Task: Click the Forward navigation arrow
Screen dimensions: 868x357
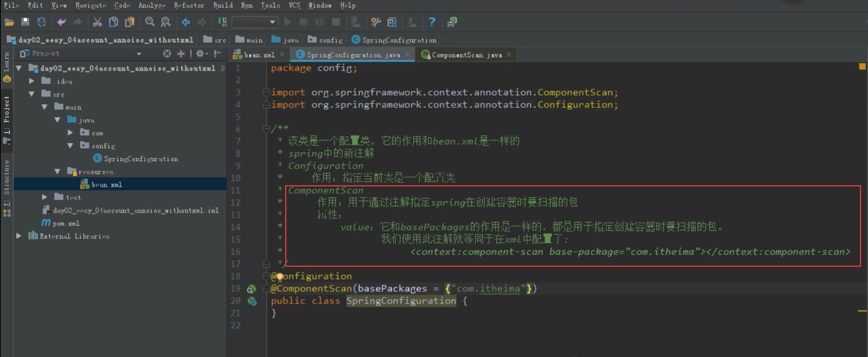Action: pyautogui.click(x=202, y=22)
